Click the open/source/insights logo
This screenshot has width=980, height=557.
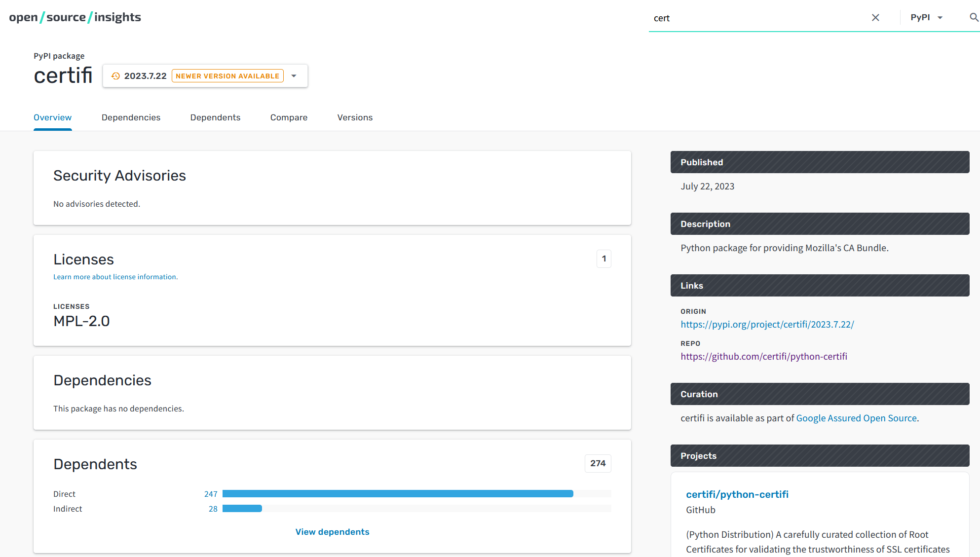[75, 17]
